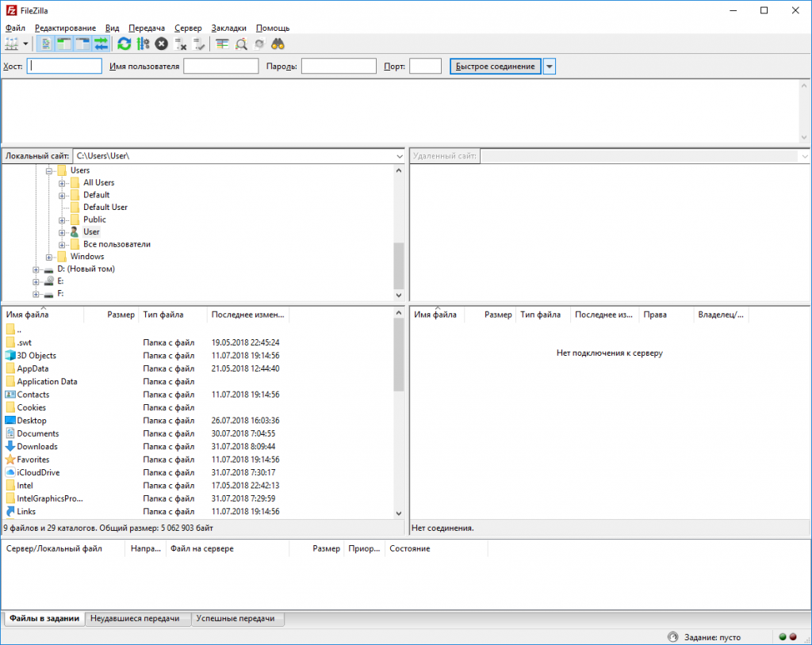Click the Хост input field
Viewport: 812px width, 645px height.
point(64,66)
